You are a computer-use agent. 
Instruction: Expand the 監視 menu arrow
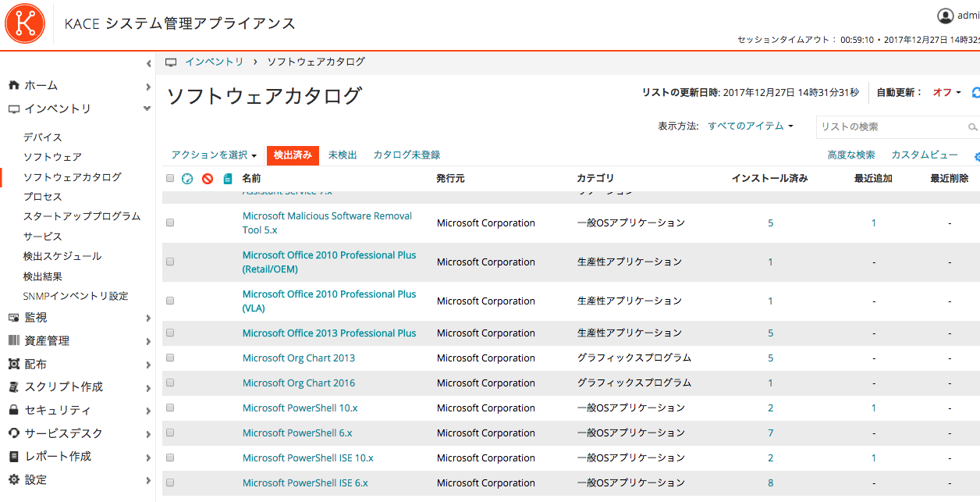(148, 318)
